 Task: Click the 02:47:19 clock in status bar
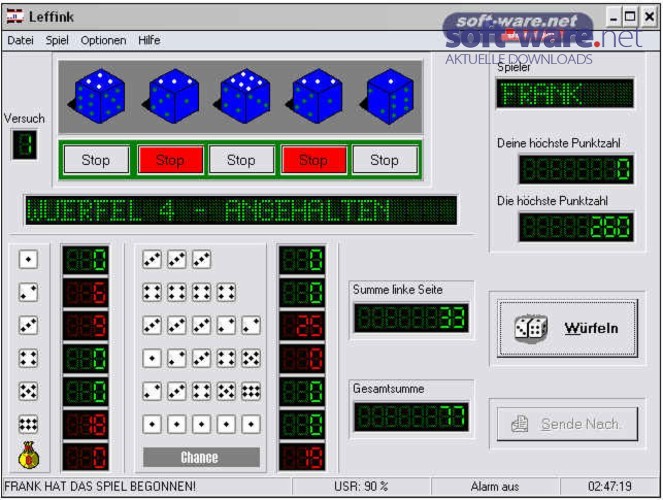(610, 486)
